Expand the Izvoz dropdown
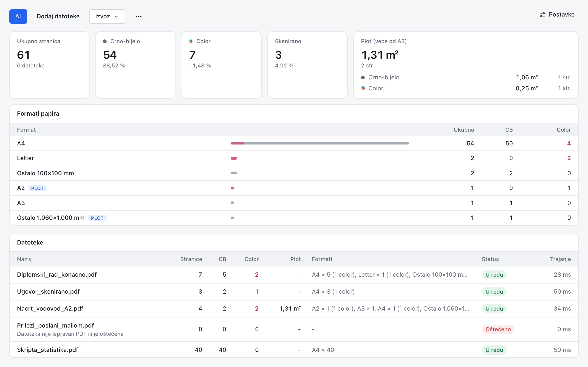588x367 pixels. (x=107, y=16)
